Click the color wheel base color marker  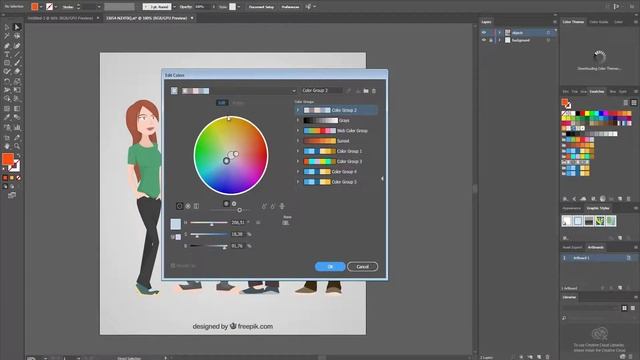(226, 161)
